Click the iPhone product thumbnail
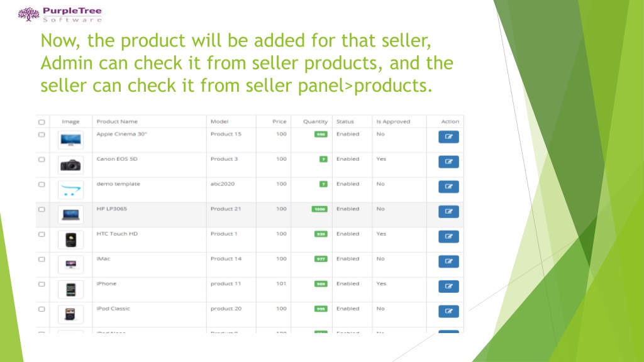 coord(70,290)
